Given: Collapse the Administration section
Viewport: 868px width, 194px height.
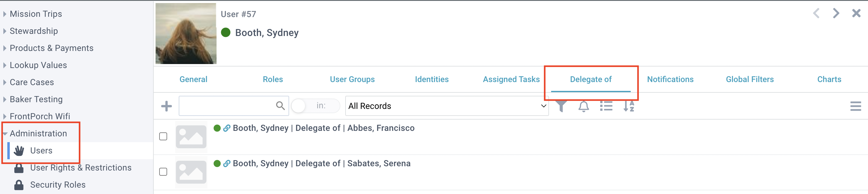Looking at the screenshot, I should point(5,134).
